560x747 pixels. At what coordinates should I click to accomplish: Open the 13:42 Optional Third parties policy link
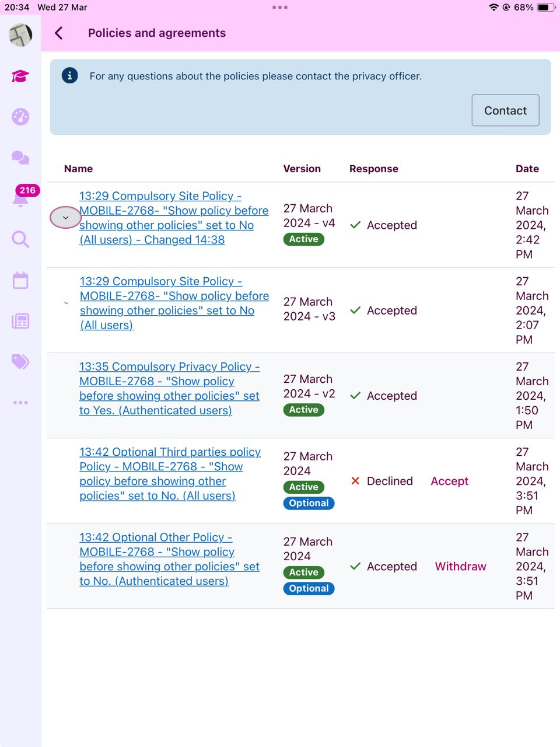point(170,474)
